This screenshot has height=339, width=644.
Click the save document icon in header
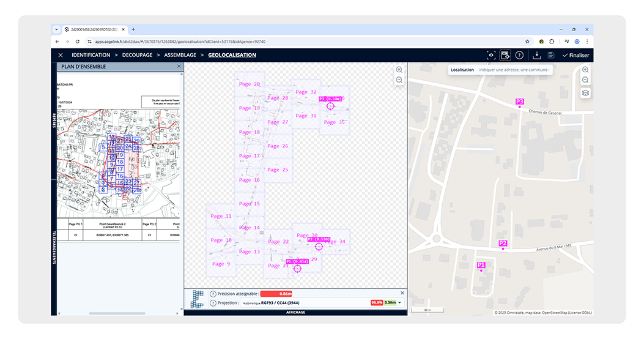(x=551, y=55)
